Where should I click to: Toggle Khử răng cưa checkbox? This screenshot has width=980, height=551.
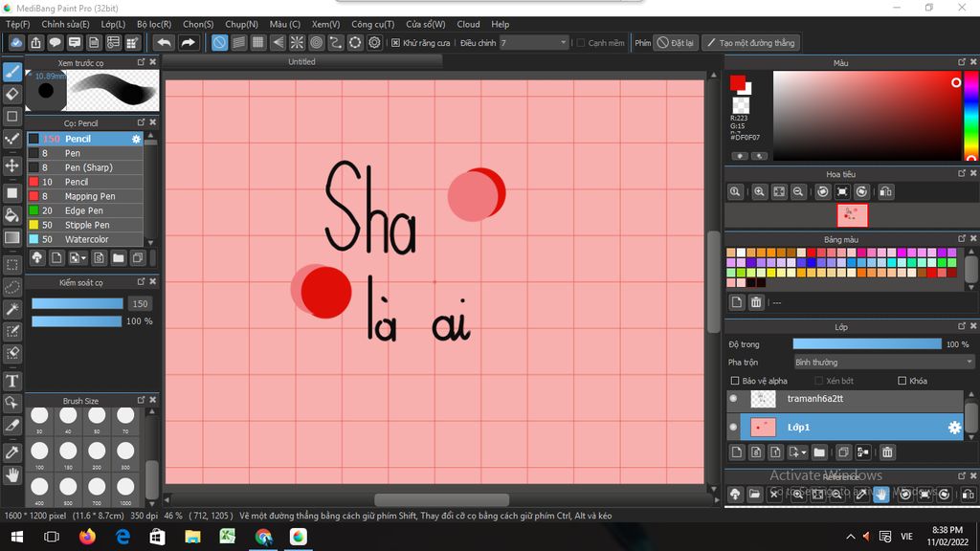click(x=395, y=43)
